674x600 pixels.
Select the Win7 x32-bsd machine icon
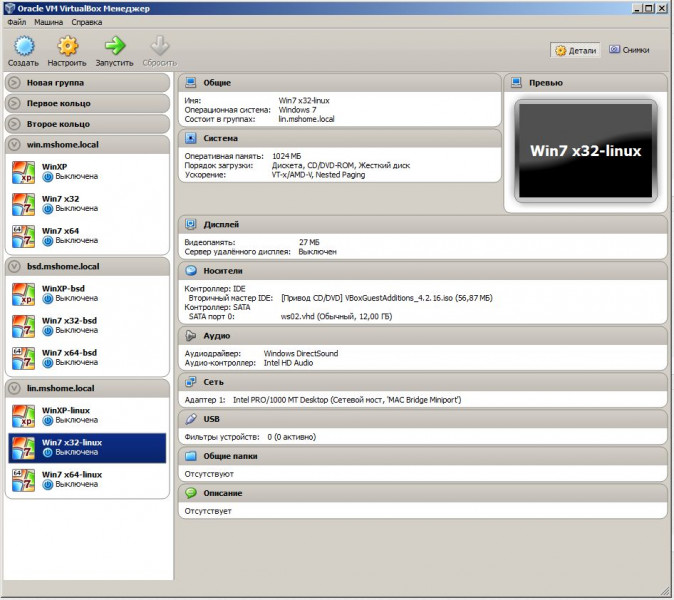23,326
